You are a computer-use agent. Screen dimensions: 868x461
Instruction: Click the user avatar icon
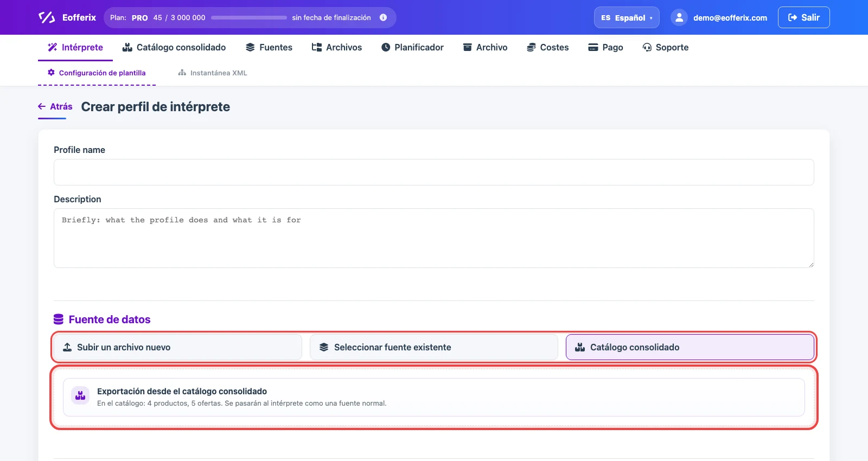[679, 17]
